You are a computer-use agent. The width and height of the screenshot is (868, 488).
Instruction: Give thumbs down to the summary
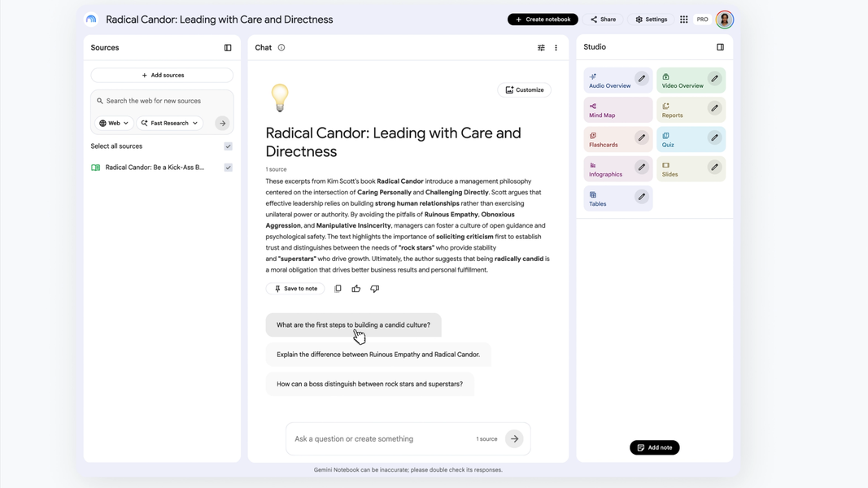pos(375,288)
